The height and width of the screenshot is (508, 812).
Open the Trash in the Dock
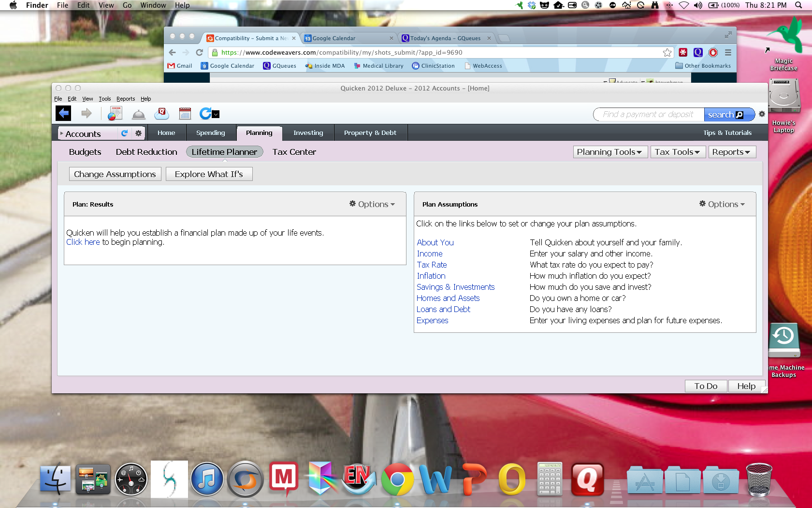tap(759, 479)
